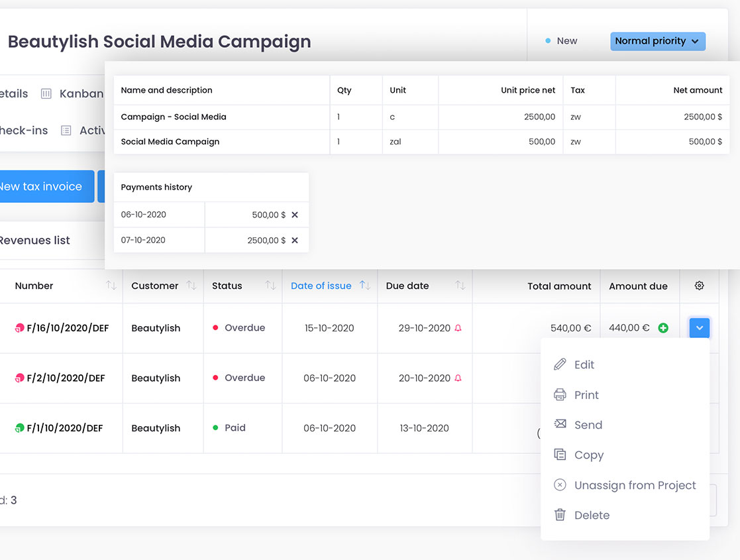This screenshot has width=740, height=560.
Task: Click the red icon beside F/2/10/2020/DEF
Action: tap(19, 378)
